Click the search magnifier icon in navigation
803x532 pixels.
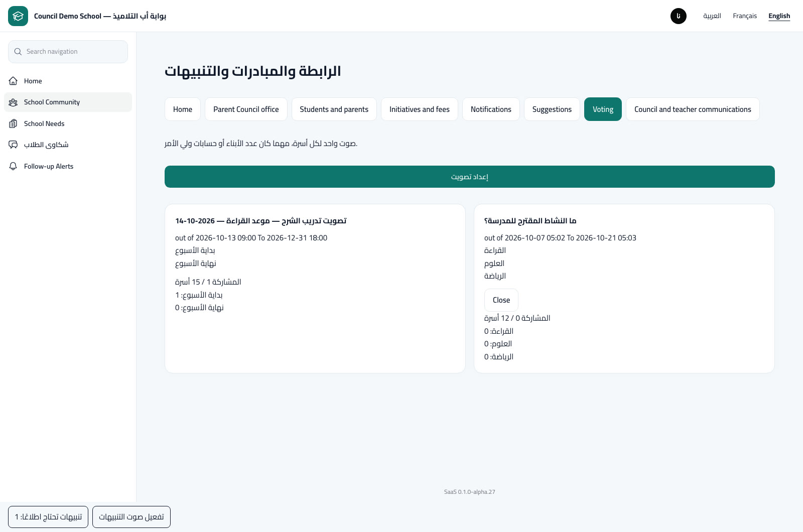point(18,52)
